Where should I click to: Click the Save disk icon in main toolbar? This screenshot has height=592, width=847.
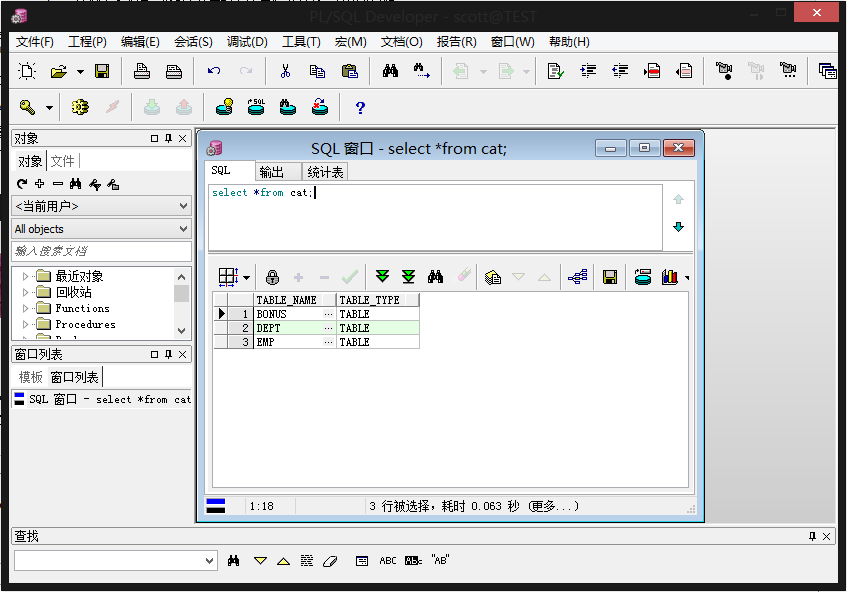click(x=102, y=71)
